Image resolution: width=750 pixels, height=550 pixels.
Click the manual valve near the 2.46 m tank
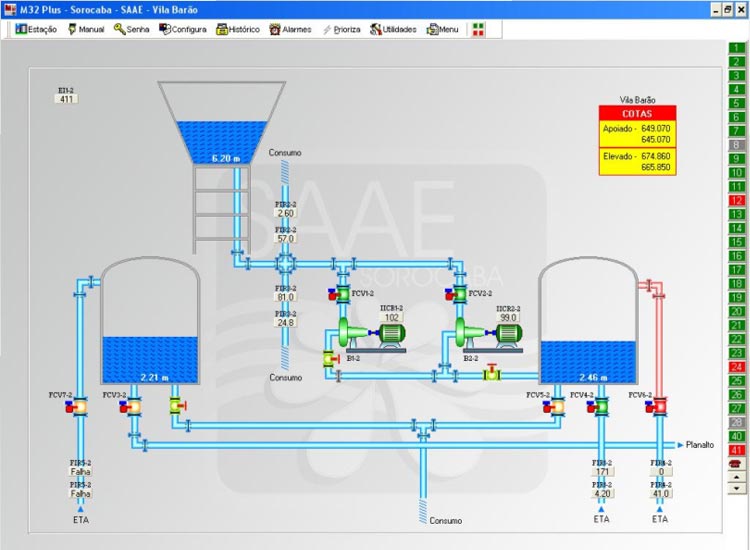pyautogui.click(x=492, y=373)
